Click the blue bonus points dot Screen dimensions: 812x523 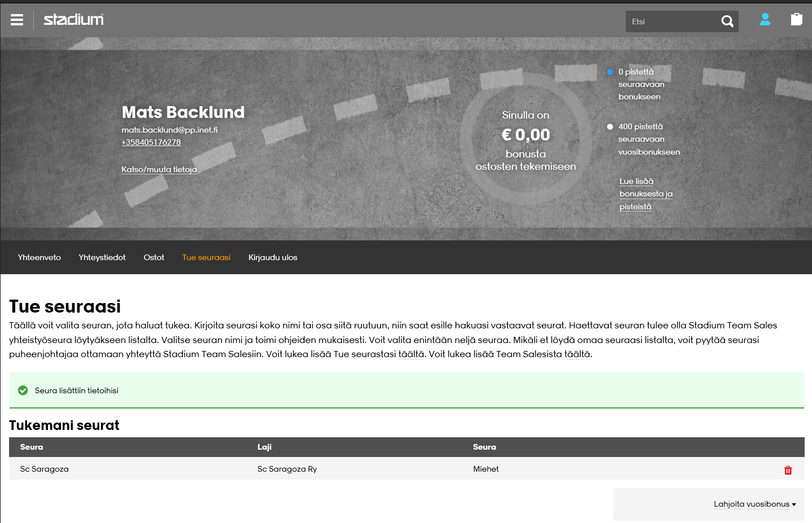coord(610,72)
